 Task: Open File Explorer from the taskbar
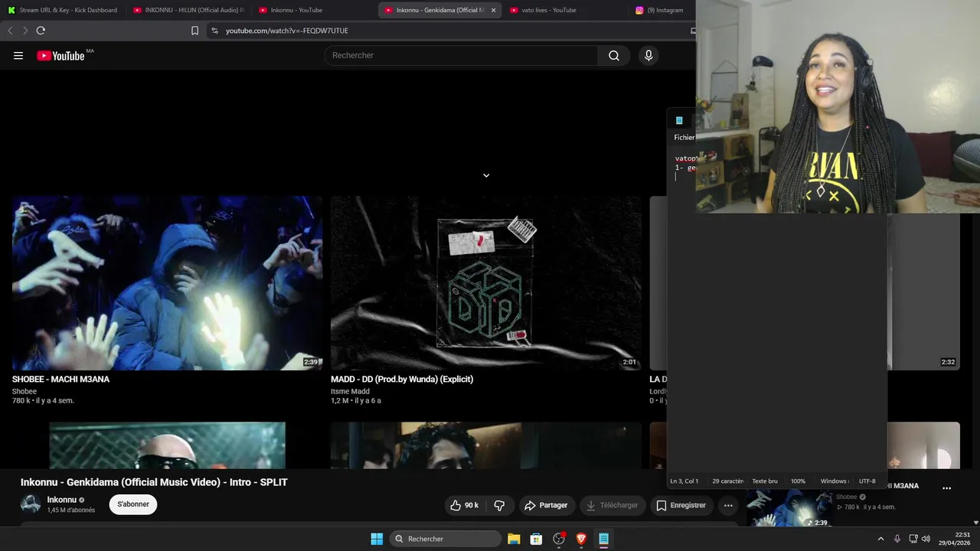coord(514,539)
